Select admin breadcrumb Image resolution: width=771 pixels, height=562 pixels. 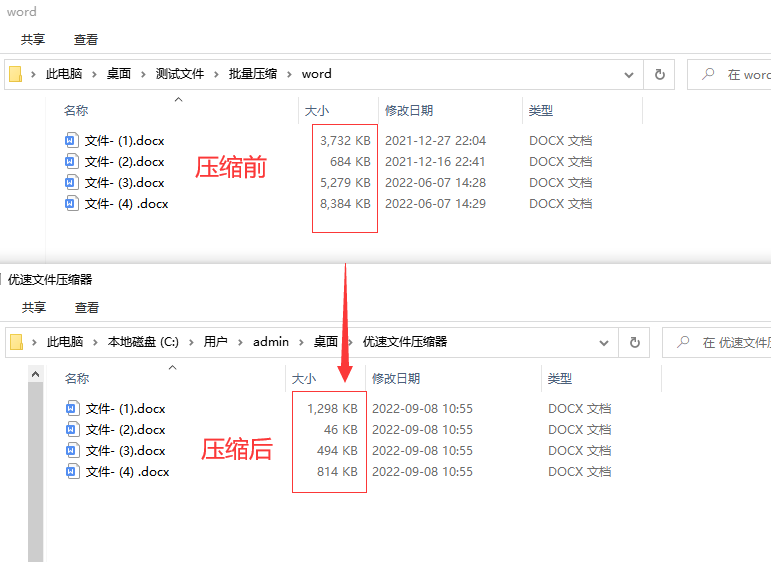coord(271,342)
